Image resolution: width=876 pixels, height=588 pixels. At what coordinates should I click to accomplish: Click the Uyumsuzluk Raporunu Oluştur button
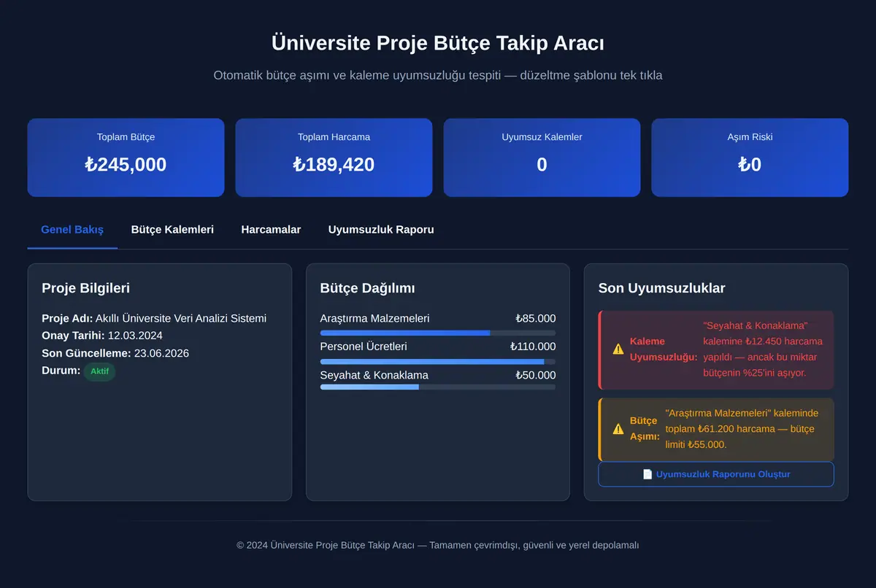716,474
